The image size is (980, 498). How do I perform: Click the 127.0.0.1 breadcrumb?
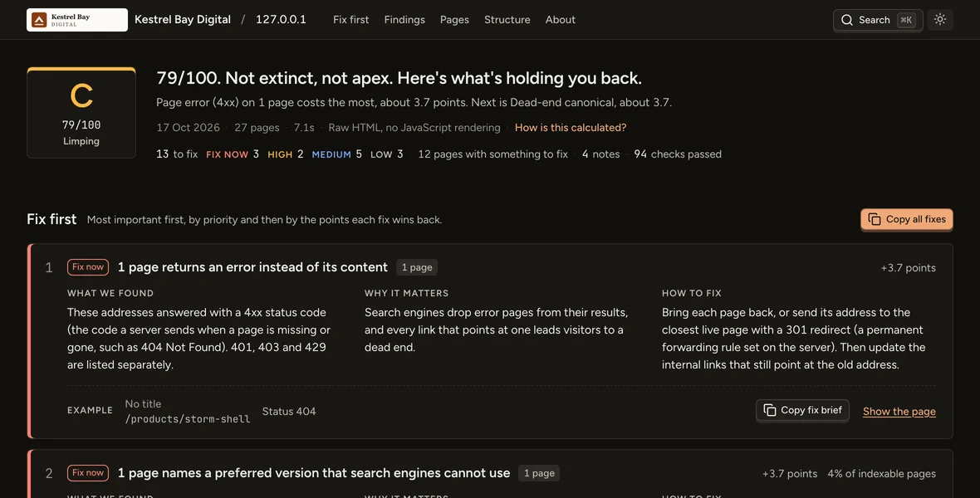tap(281, 20)
